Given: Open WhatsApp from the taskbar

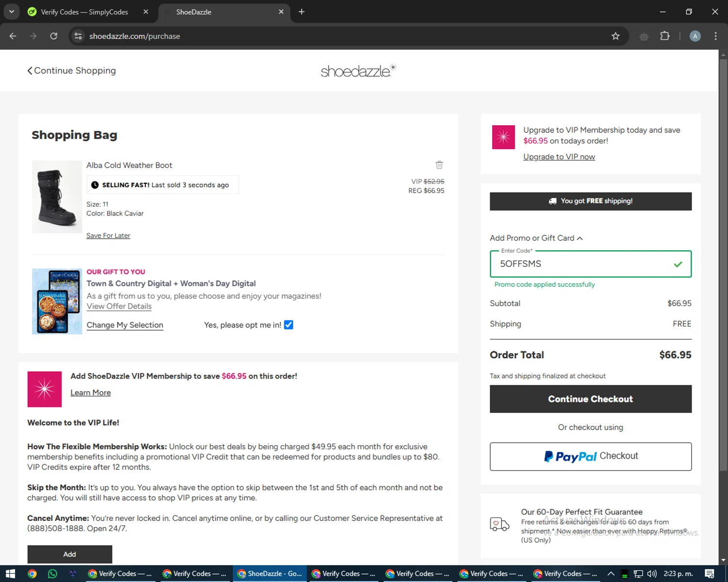Looking at the screenshot, I should 52,574.
